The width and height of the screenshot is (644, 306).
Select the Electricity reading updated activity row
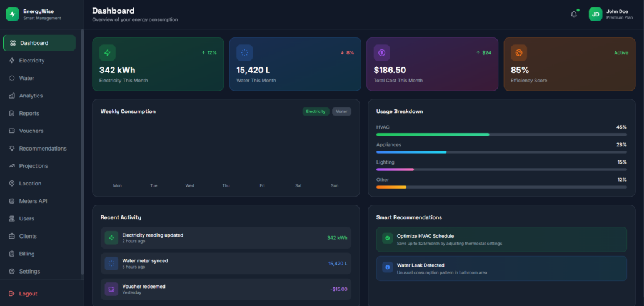click(x=226, y=238)
